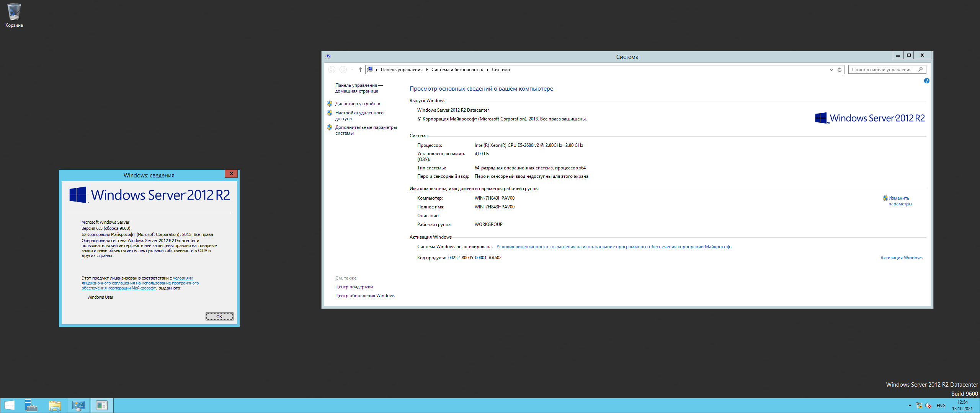
Task: Go up one level arrow
Action: [360, 70]
